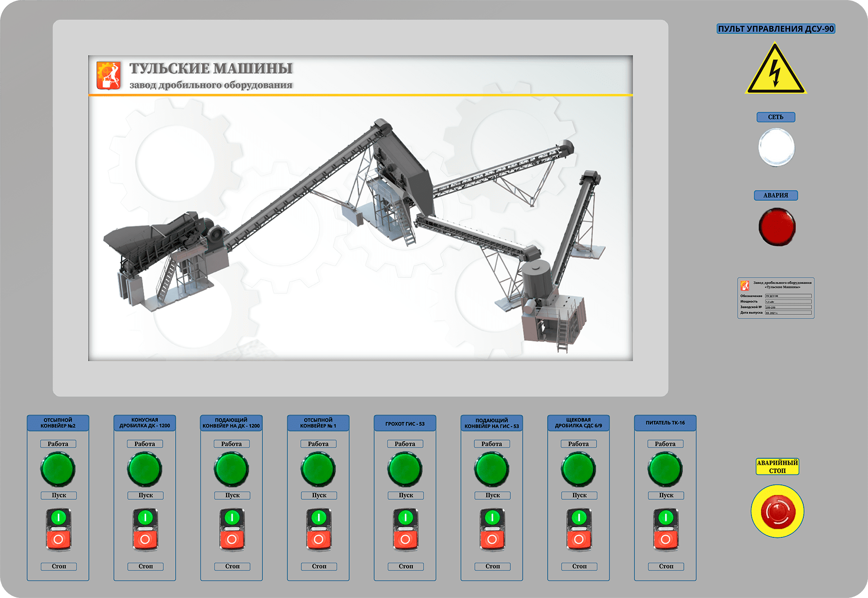The image size is (868, 598).
Task: Click the ОТСЫПНОЙ КОНВЕЙЕР №2 panel header
Action: tap(58, 423)
